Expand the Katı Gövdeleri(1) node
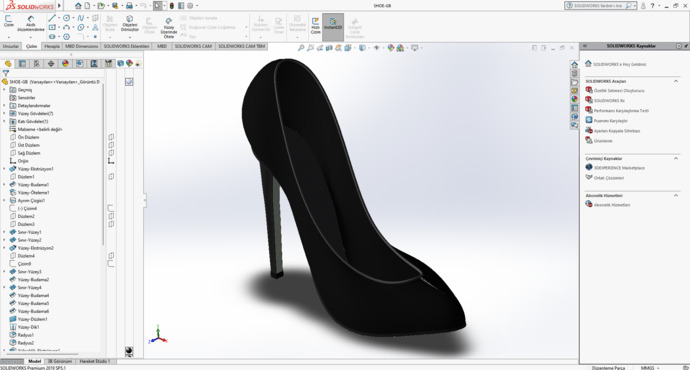 [4, 121]
